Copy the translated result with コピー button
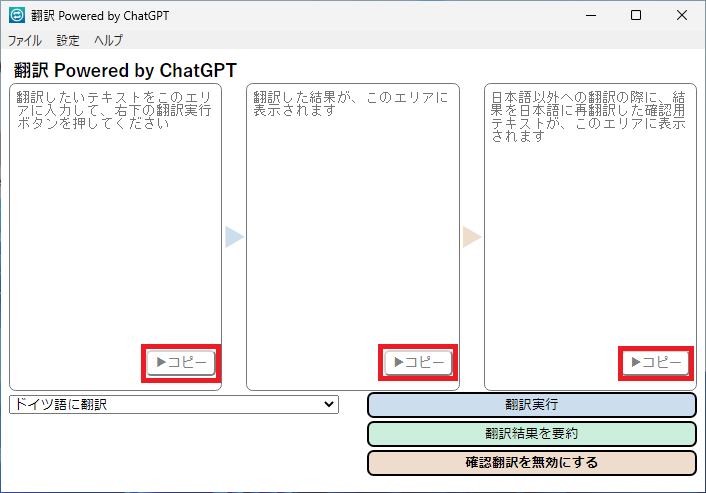The width and height of the screenshot is (706, 493). 418,362
